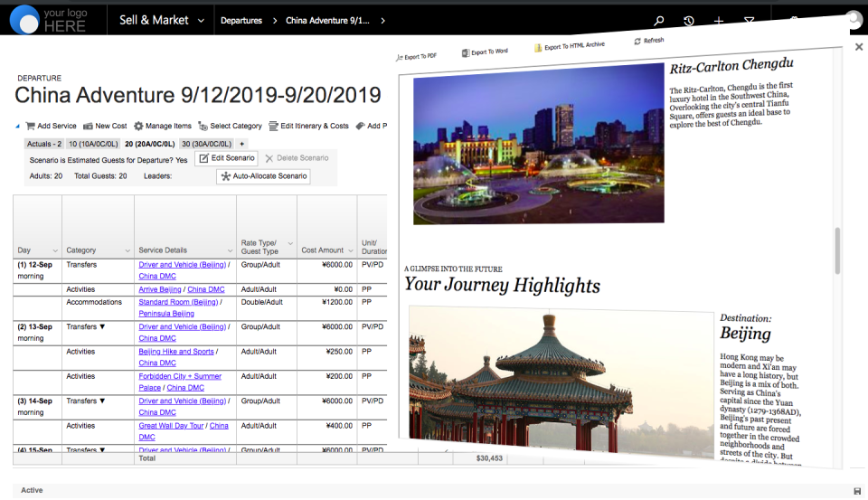Screen dimensions: 868x500
Task: Expand chevron after China Adventure breadcrumb
Action: pos(382,21)
